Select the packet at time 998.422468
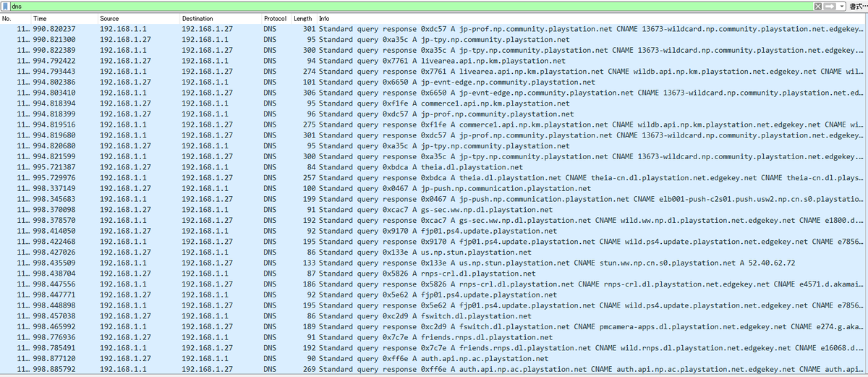 pyautogui.click(x=431, y=241)
